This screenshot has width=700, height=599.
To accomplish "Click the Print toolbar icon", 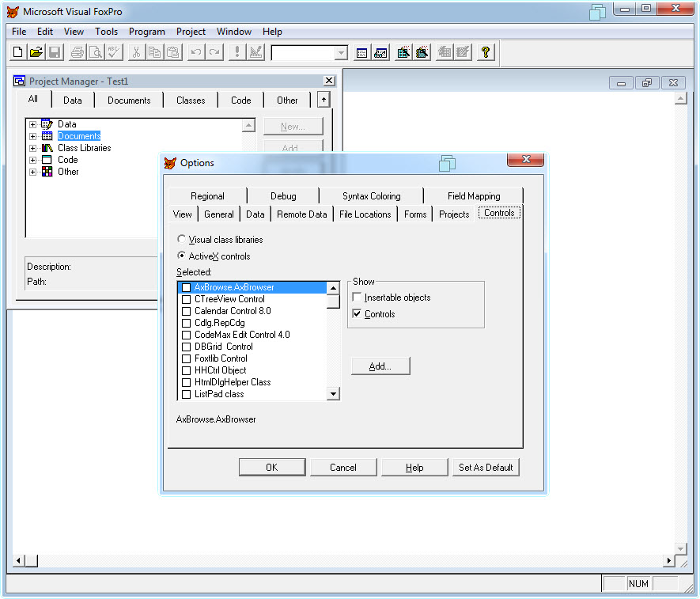I will 78,53.
